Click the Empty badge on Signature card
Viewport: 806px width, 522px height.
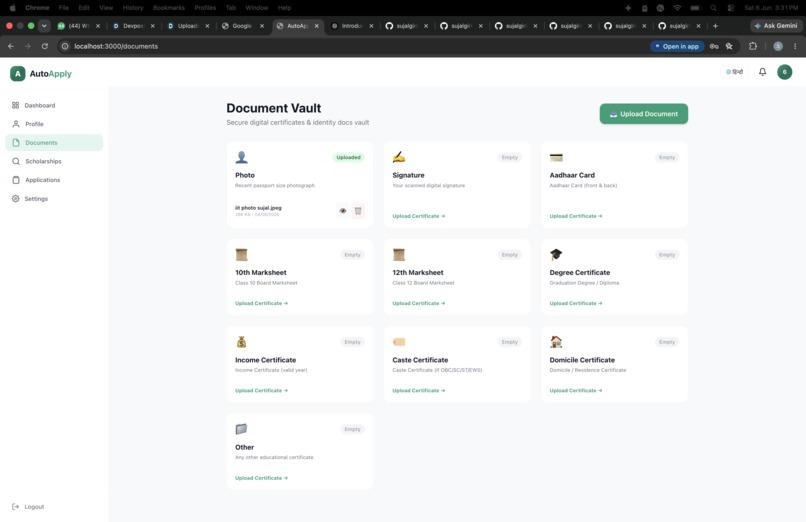coord(509,158)
